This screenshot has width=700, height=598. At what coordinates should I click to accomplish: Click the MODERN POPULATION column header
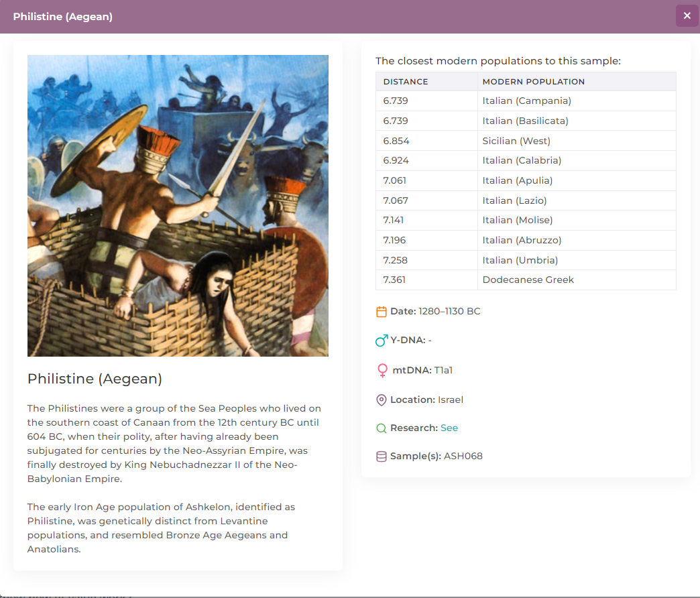pos(577,82)
